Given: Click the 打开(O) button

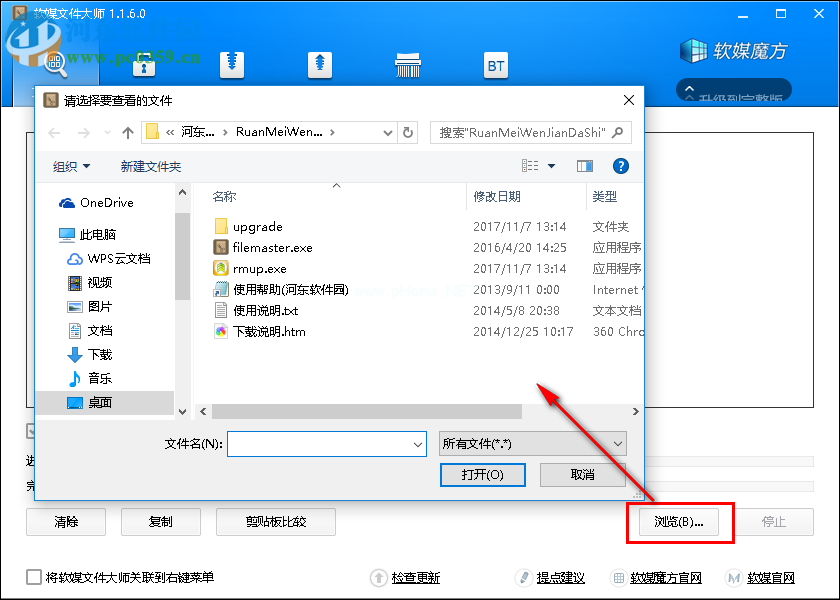Looking at the screenshot, I should 482,475.
